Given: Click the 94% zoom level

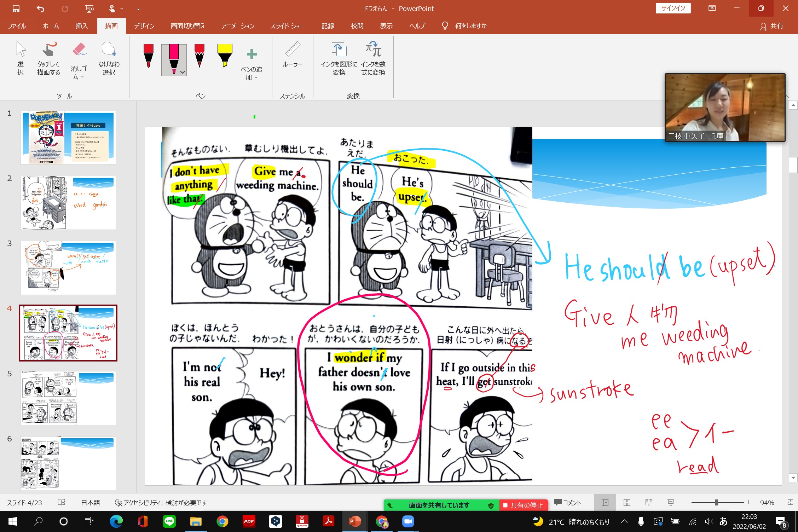Looking at the screenshot, I should [x=767, y=503].
